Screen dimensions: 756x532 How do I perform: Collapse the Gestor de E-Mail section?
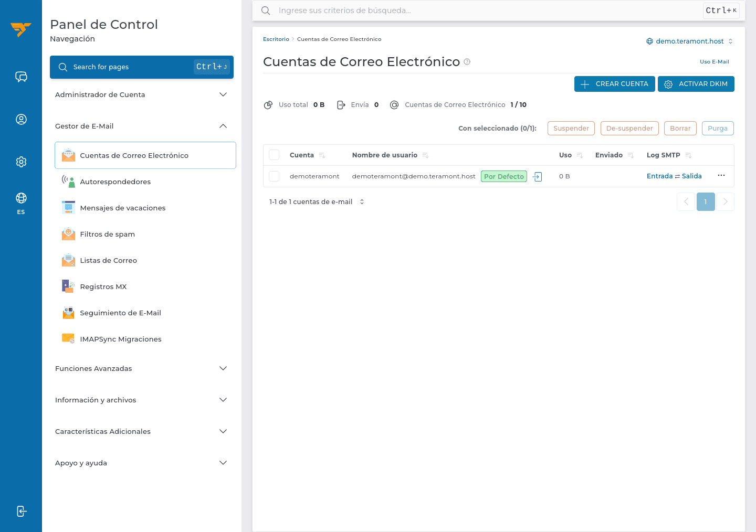coord(142,126)
